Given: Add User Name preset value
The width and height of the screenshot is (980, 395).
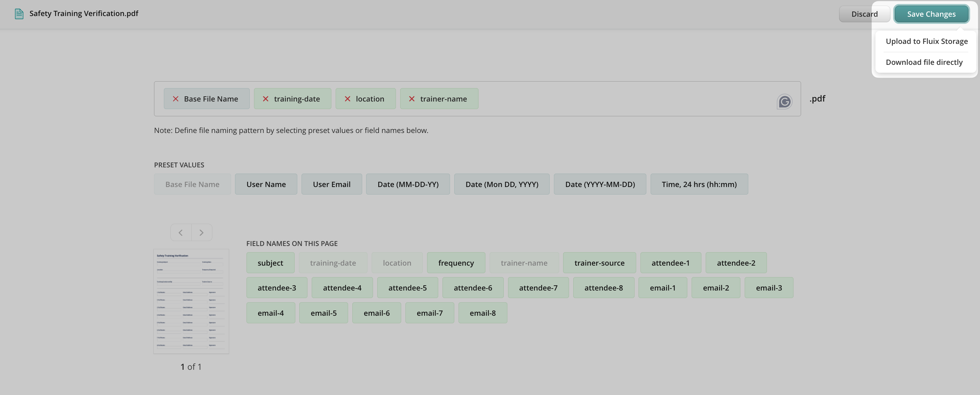Looking at the screenshot, I should pos(265,184).
